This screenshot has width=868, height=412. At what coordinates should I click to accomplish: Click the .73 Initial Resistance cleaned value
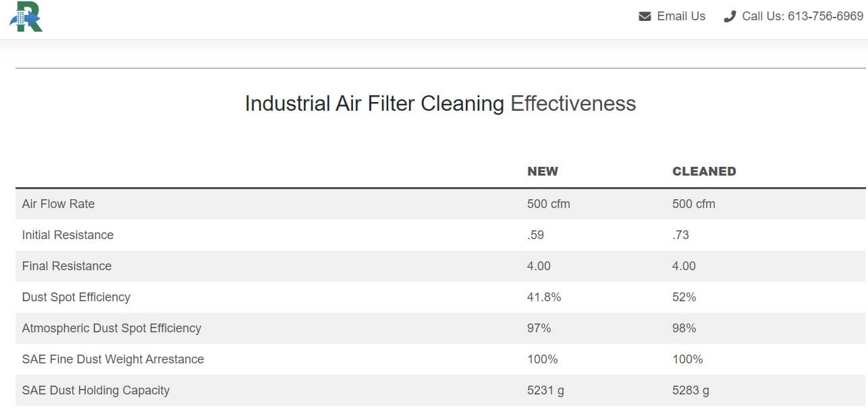coord(680,234)
